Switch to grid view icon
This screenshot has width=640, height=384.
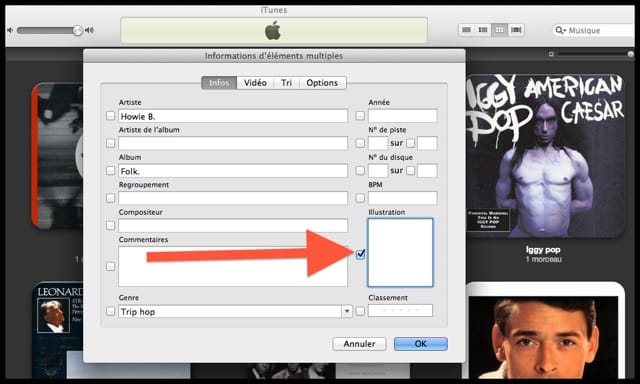point(499,30)
